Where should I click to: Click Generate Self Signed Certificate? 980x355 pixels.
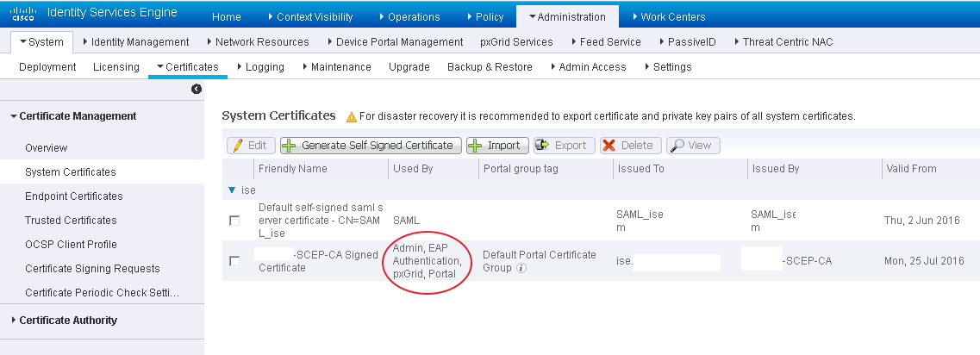click(371, 146)
